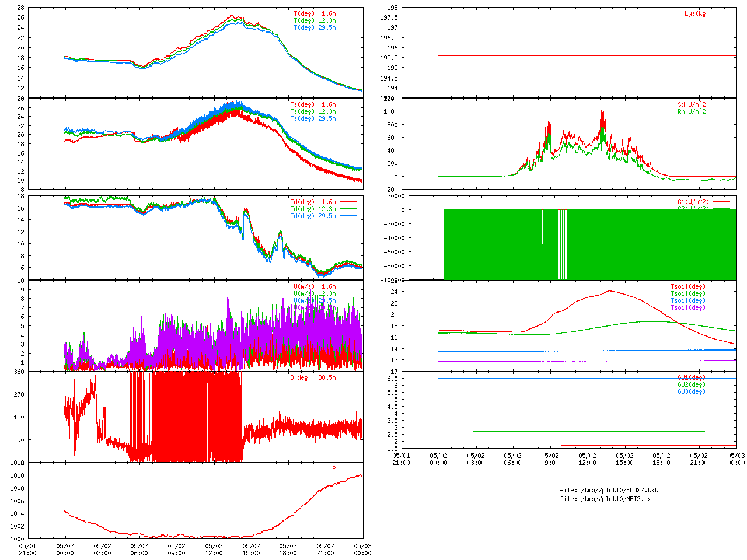The height and width of the screenshot is (560, 747).
Task: Click the green Tsoil(deg) legend label
Action: (688, 293)
